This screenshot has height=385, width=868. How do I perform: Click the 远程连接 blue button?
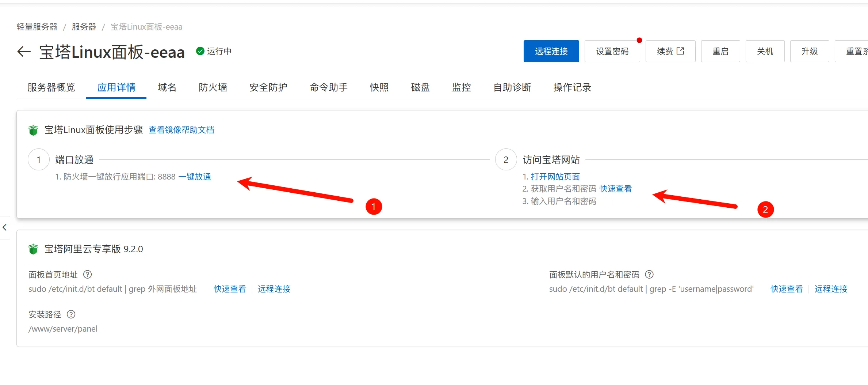click(x=551, y=51)
